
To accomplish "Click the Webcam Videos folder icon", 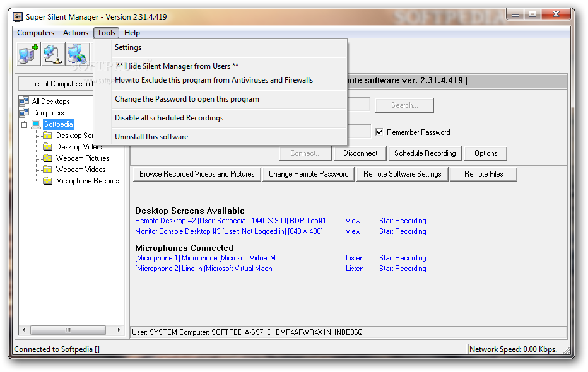I will pyautogui.click(x=47, y=170).
